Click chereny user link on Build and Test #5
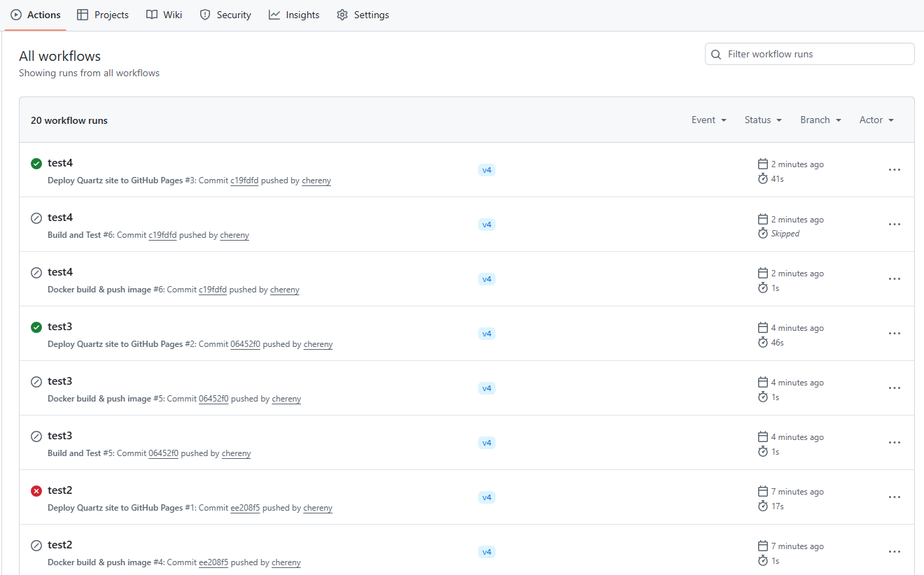Viewport: 924px width, 575px height. (236, 453)
